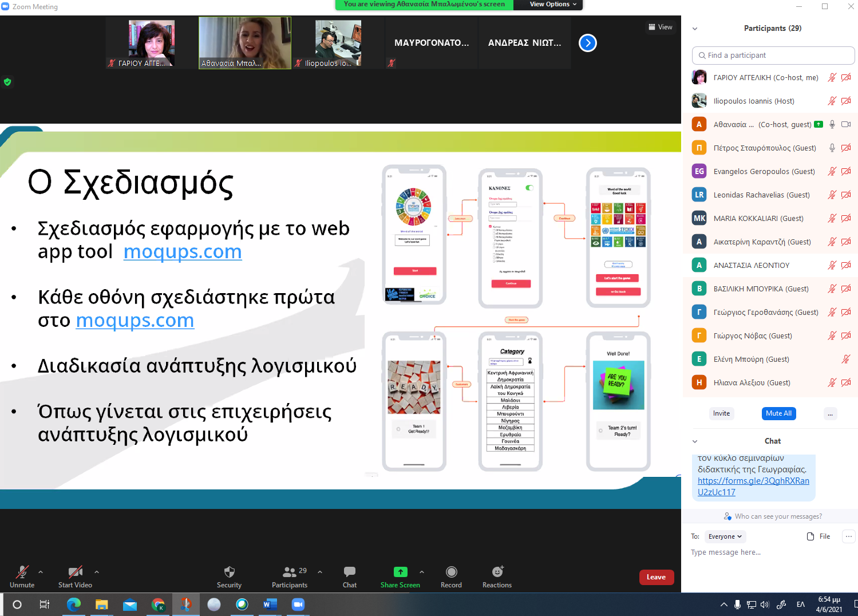
Task: Click the green encryption shield icon
Action: click(x=7, y=82)
